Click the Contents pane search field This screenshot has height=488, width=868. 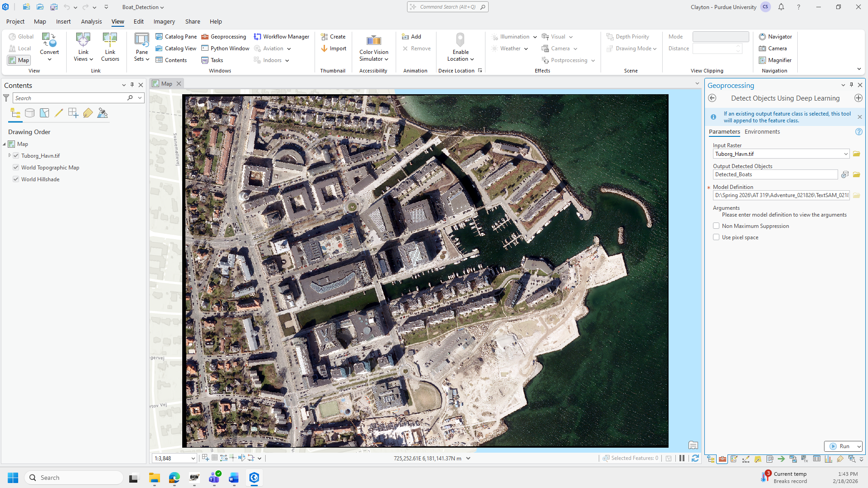coord(68,98)
